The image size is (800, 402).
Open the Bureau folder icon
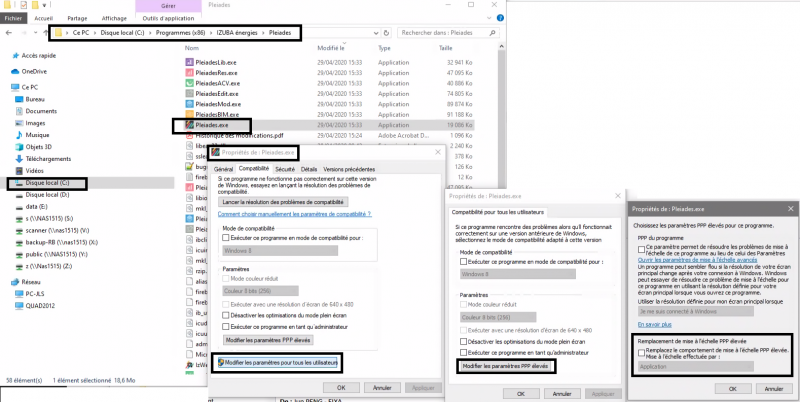coord(19,99)
